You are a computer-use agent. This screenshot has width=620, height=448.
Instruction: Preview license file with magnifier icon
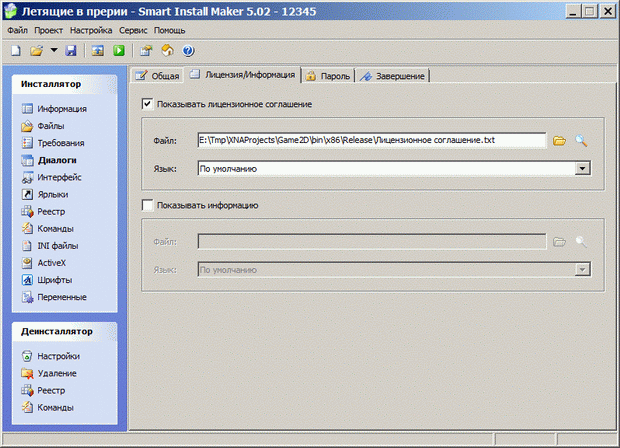(x=581, y=141)
